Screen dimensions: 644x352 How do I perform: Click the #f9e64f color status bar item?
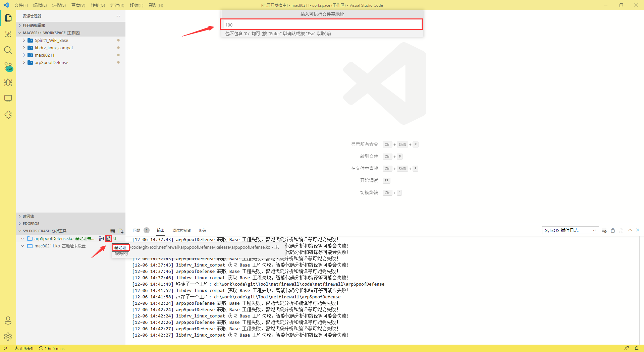24,348
